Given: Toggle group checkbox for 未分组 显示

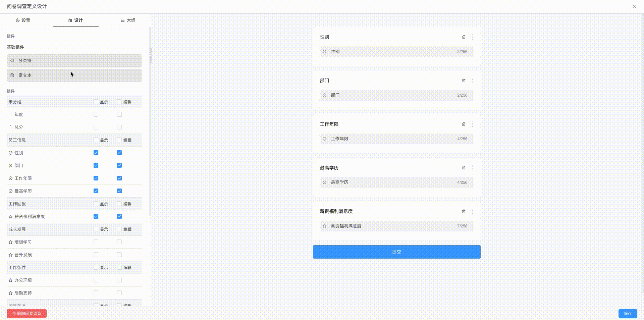Looking at the screenshot, I should [x=95, y=102].
